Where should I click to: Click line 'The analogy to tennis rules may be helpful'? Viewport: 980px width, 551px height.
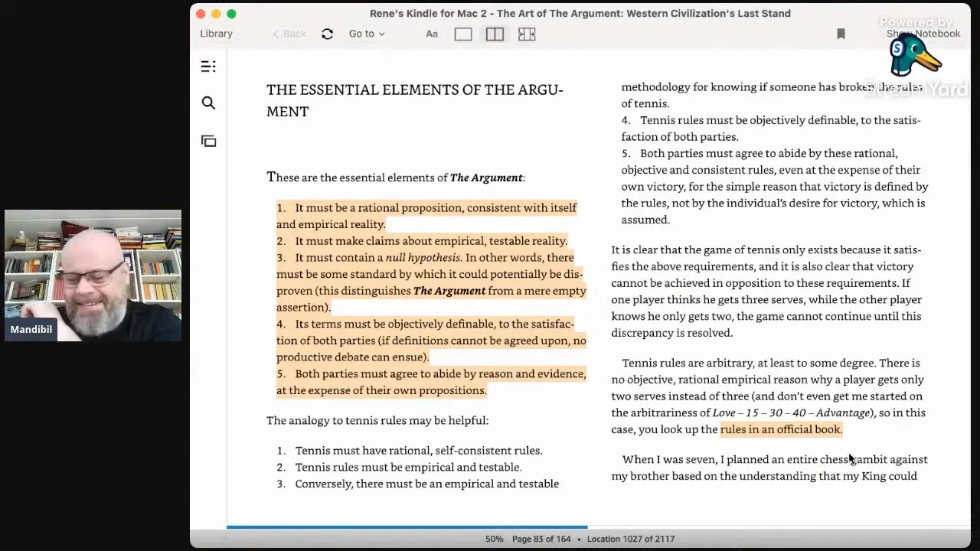point(377,420)
